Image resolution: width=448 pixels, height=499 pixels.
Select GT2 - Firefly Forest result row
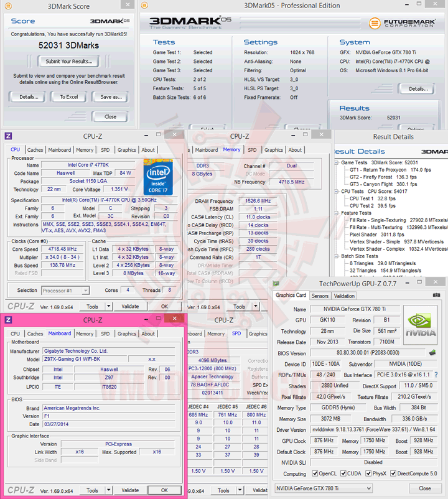pos(383,177)
